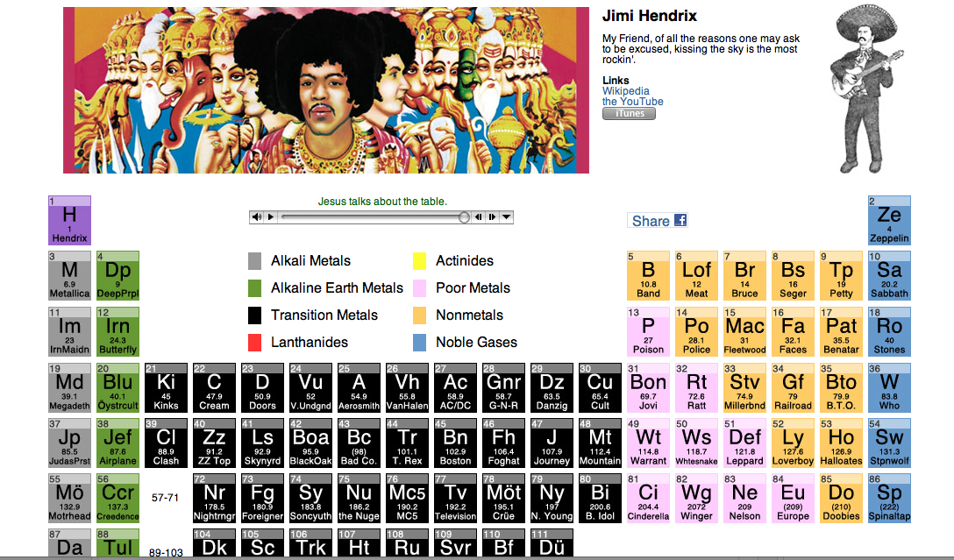
Task: Mute the audio player volume
Action: [257, 217]
